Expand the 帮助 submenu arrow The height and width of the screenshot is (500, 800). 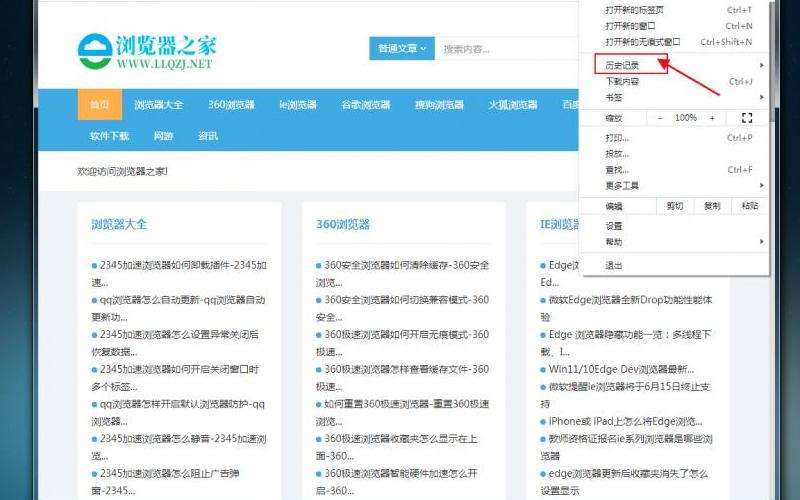(x=761, y=241)
